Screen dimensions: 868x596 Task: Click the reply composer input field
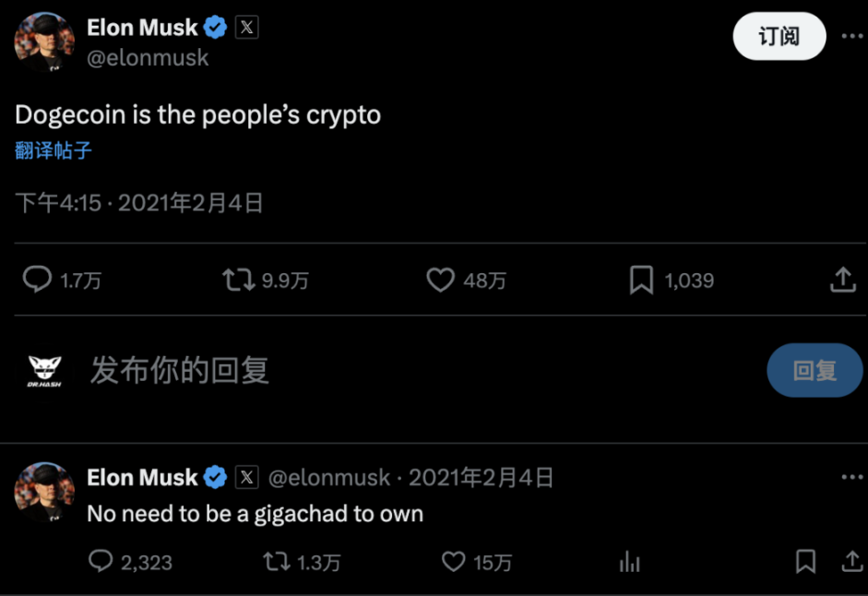click(x=180, y=370)
